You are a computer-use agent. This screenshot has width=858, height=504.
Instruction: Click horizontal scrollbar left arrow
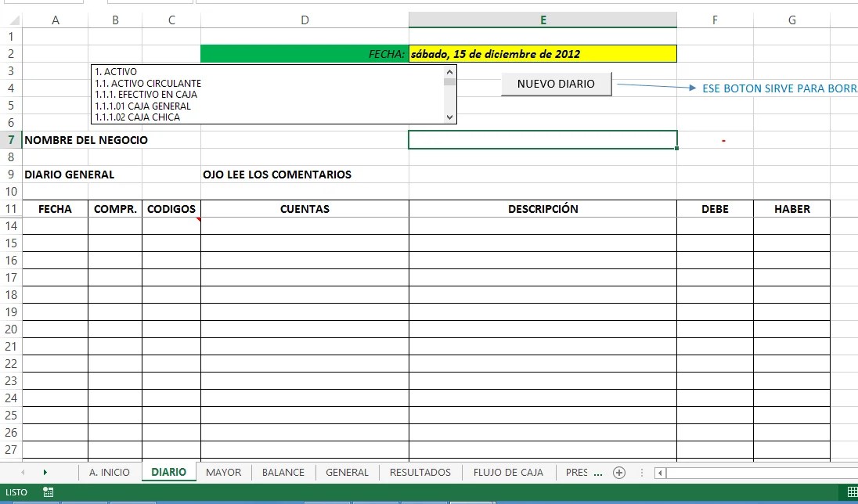pos(661,473)
